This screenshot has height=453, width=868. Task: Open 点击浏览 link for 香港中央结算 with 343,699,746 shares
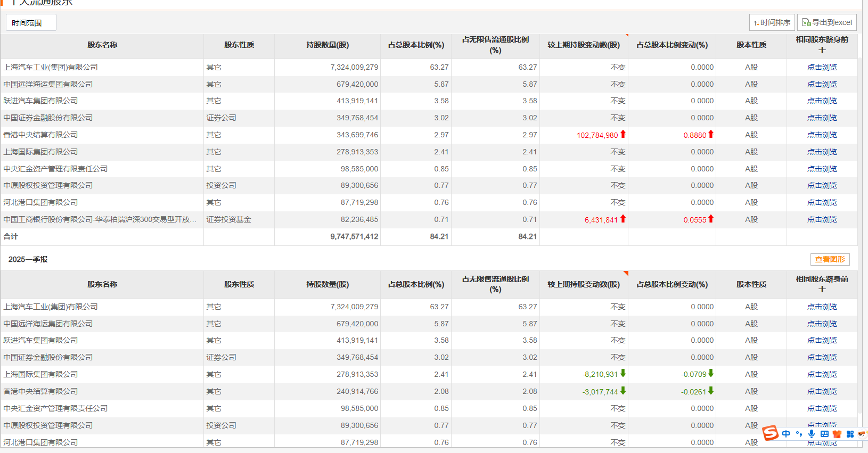(x=822, y=135)
